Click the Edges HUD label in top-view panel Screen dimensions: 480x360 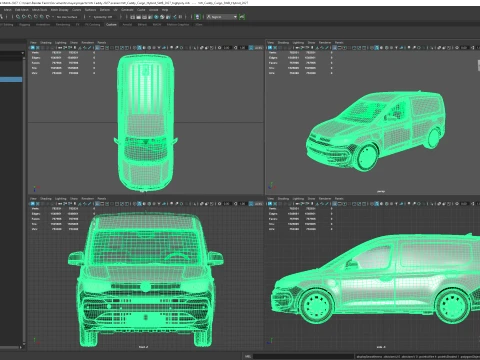point(36,58)
